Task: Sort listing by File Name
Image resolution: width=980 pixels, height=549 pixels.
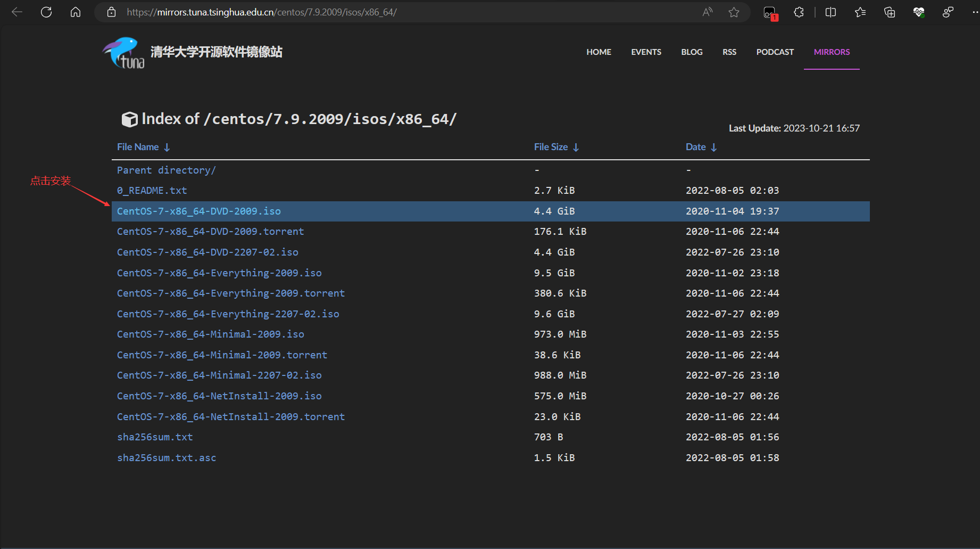Action: 137,146
